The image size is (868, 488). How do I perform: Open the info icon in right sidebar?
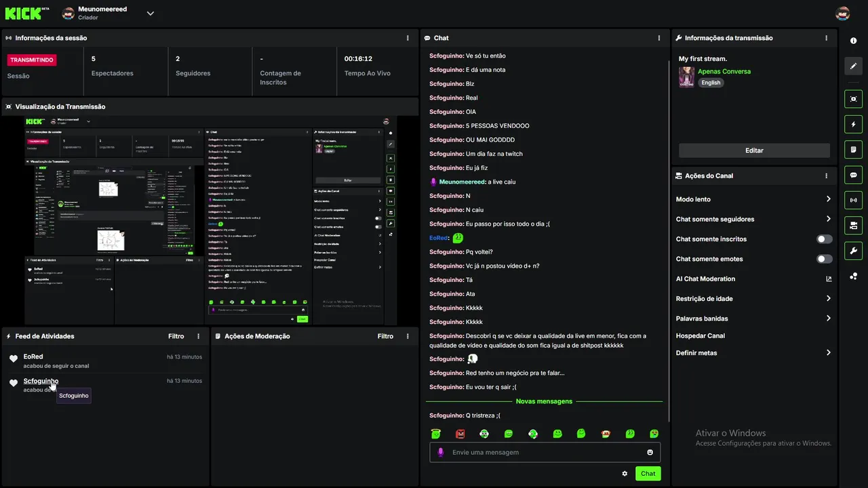point(853,41)
